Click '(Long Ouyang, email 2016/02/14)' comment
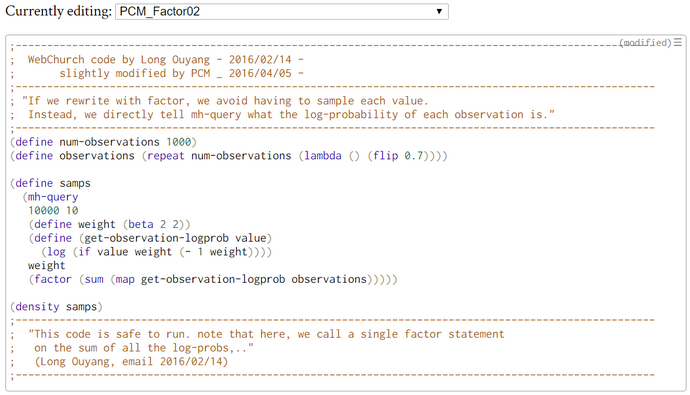 [132, 361]
